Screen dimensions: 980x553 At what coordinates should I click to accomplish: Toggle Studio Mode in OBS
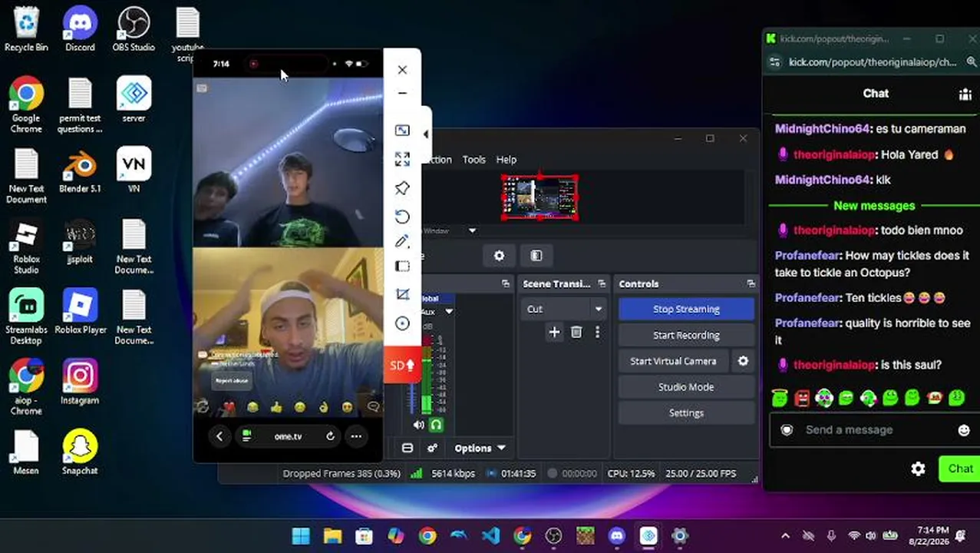(x=686, y=387)
